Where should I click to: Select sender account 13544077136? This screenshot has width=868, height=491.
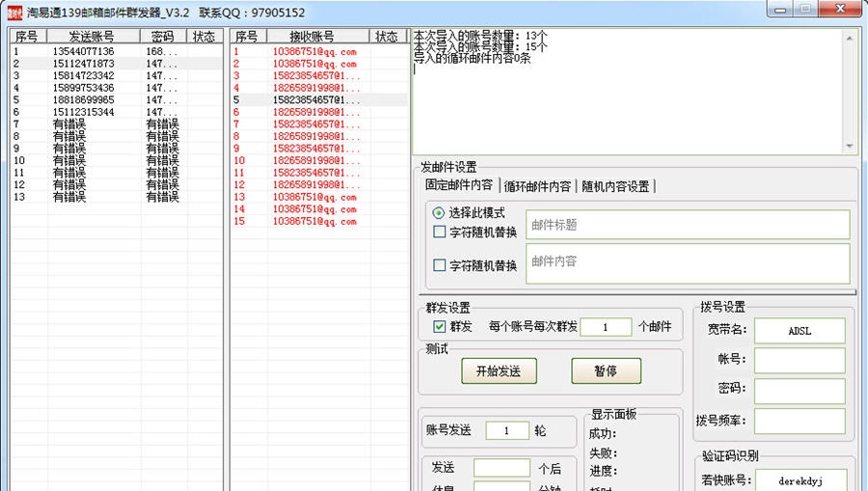point(117,51)
